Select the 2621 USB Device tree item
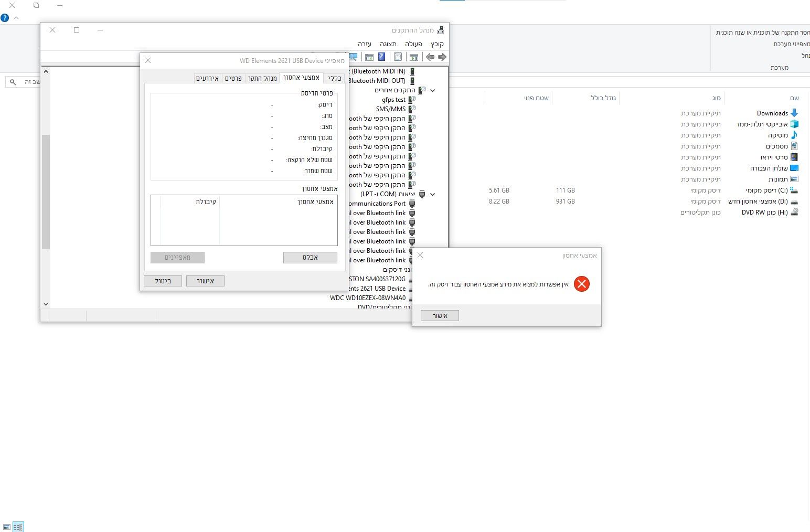 (377, 289)
